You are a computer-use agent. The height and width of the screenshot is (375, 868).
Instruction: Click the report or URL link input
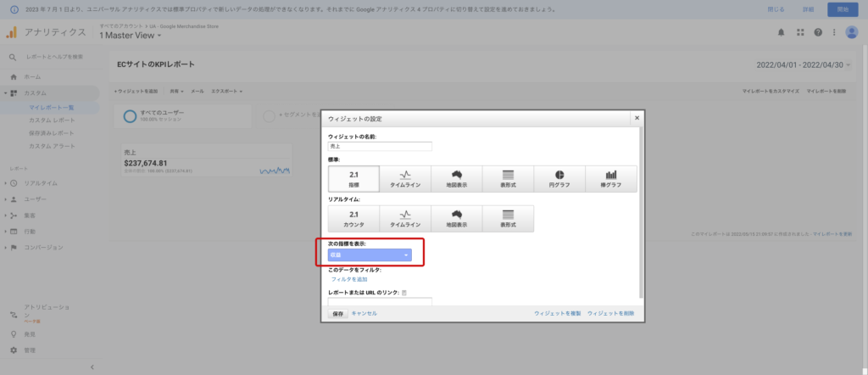click(380, 302)
